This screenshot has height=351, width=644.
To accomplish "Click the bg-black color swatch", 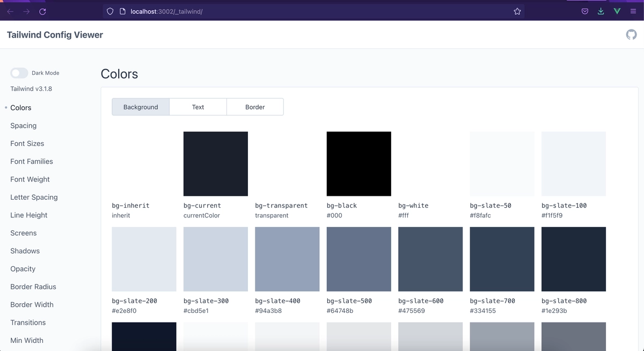I will 358,163.
